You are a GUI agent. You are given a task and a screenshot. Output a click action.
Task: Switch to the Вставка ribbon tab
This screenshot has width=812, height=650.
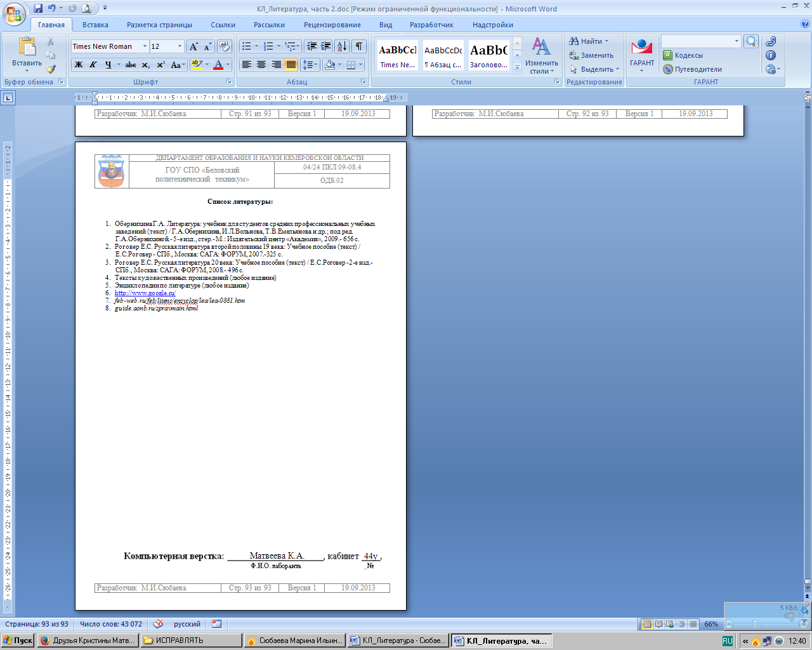(x=95, y=25)
